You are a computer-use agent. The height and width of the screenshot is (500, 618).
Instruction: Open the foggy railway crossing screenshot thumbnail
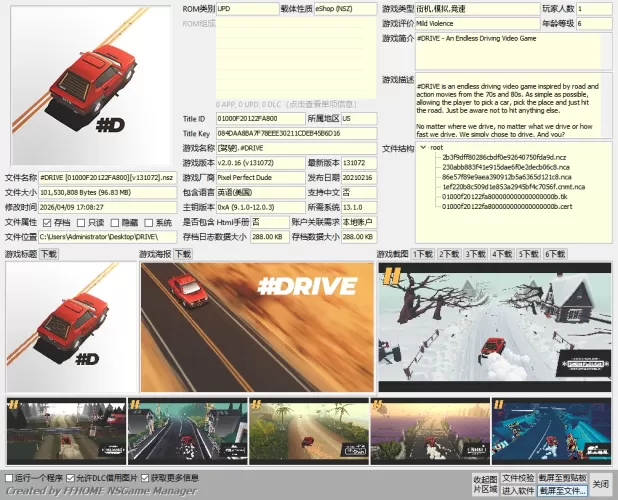(66, 431)
